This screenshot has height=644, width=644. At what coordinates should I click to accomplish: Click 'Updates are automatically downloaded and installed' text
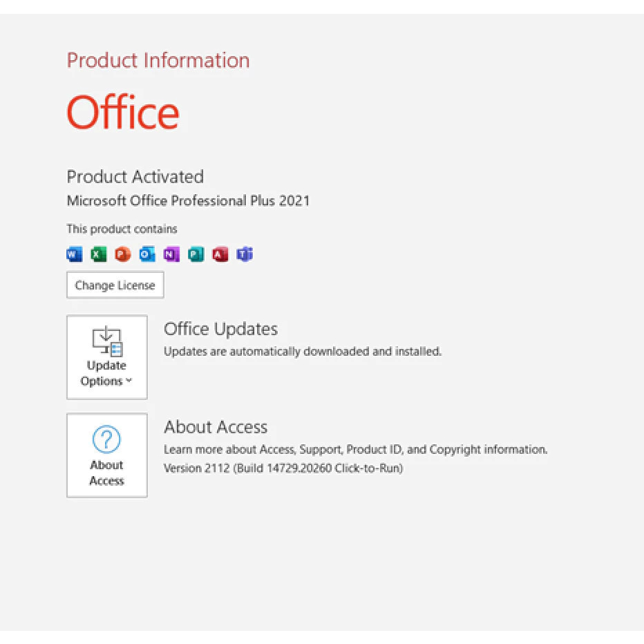[303, 352]
